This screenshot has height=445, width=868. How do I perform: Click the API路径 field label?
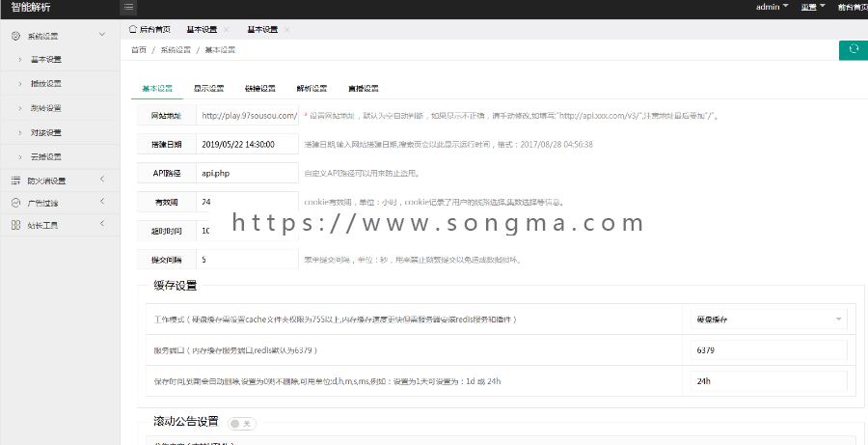[x=167, y=174]
